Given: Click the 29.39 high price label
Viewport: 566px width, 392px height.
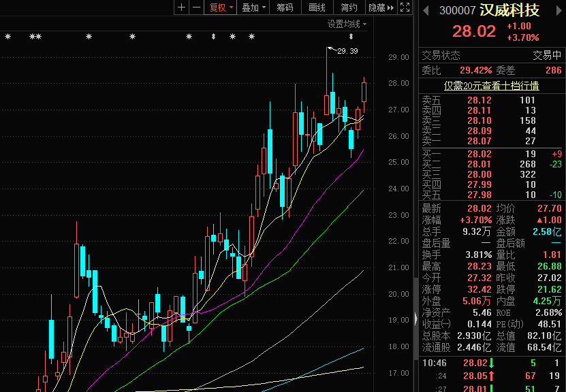Looking at the screenshot, I should 347,51.
